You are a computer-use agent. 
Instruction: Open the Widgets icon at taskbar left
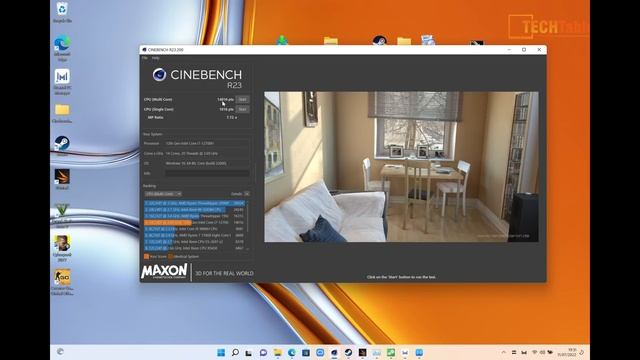click(60, 352)
